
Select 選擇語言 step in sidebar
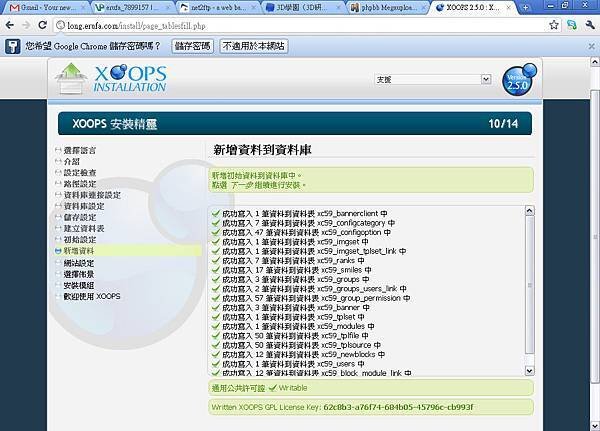[x=80, y=150]
